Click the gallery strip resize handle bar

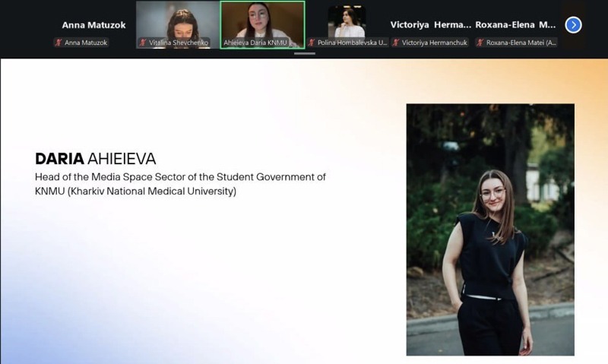305,53
